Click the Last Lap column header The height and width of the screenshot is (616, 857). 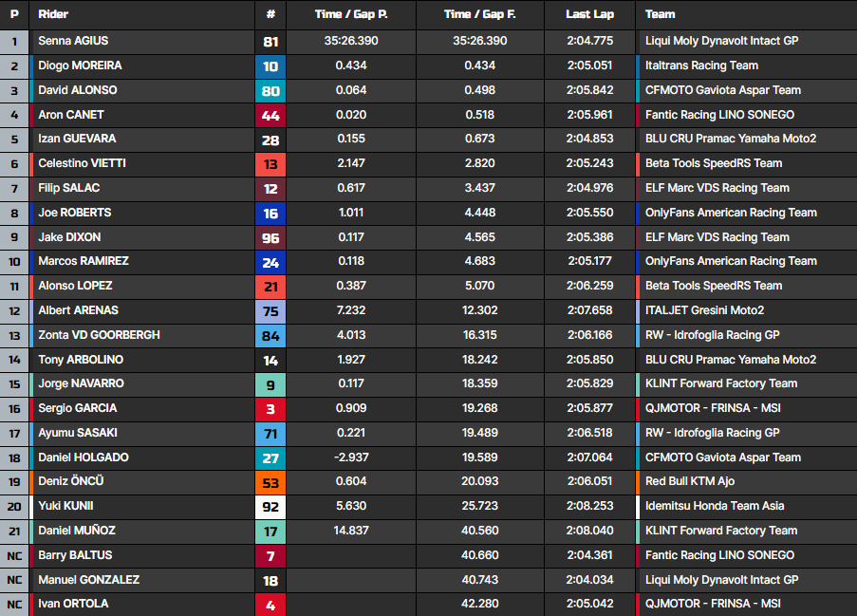pyautogui.click(x=589, y=14)
